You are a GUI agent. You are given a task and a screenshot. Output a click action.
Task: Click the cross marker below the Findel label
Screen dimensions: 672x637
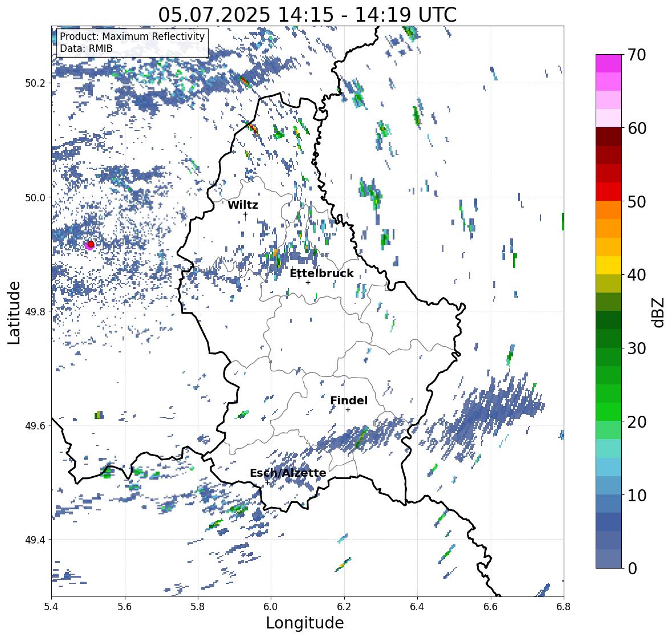[x=348, y=410]
